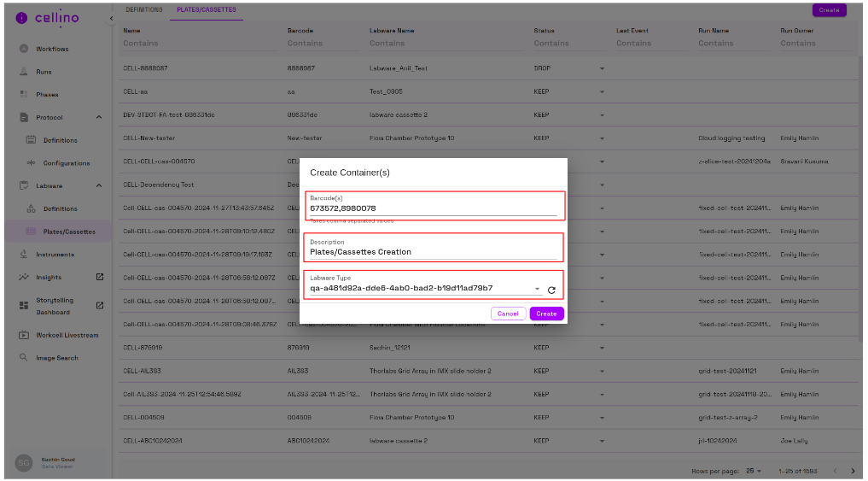Confirm with the dialog's Create button
Viewport: 868px width, 481px height.
click(546, 314)
